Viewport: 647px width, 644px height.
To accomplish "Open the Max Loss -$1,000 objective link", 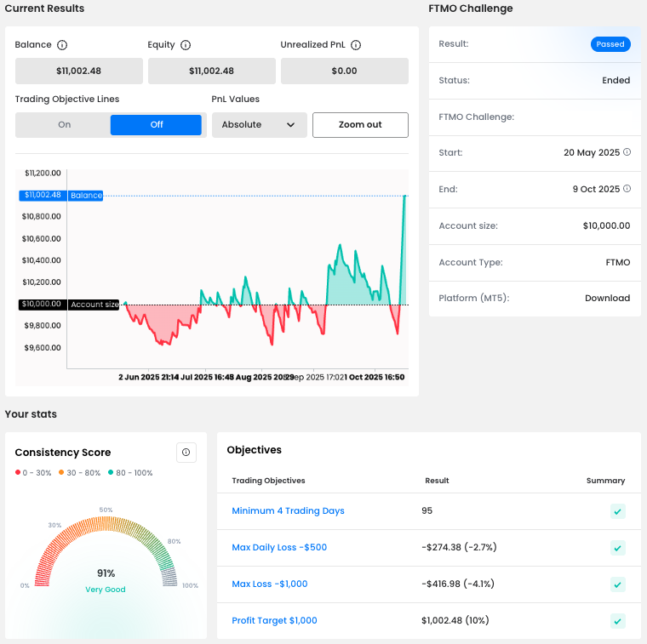I will point(270,584).
